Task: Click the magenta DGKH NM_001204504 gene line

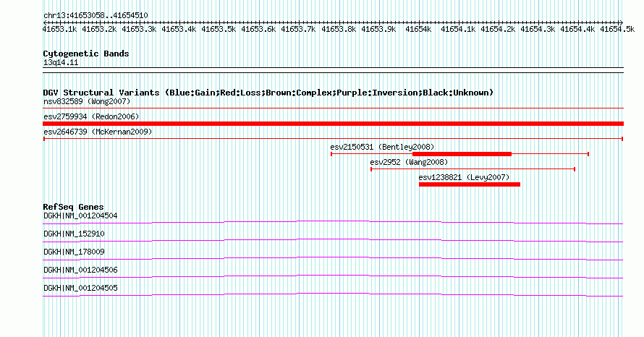Action: tap(333, 223)
